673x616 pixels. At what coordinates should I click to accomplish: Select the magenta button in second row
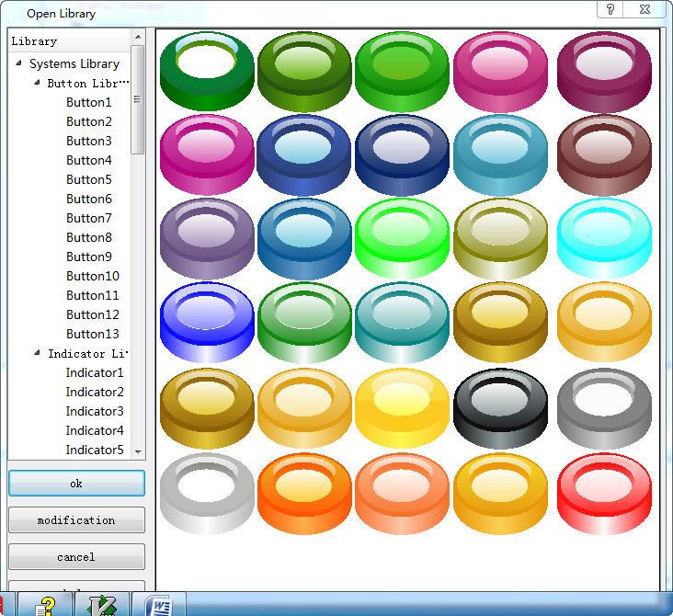click(207, 154)
